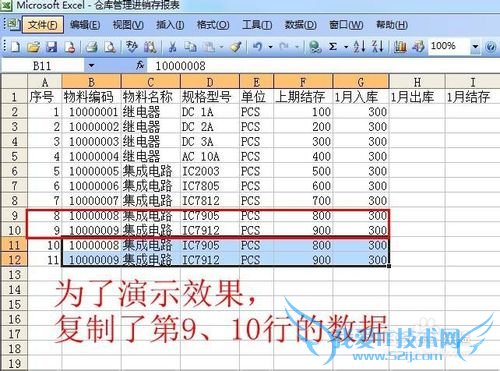Select row 5 header
This screenshot has width=500, height=371.
coord(14,156)
